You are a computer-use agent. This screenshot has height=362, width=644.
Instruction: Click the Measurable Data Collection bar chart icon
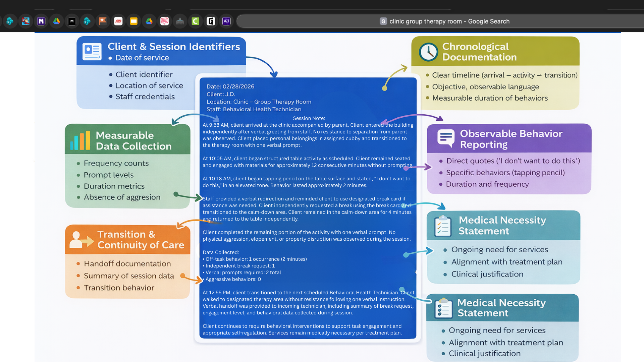[80, 140]
